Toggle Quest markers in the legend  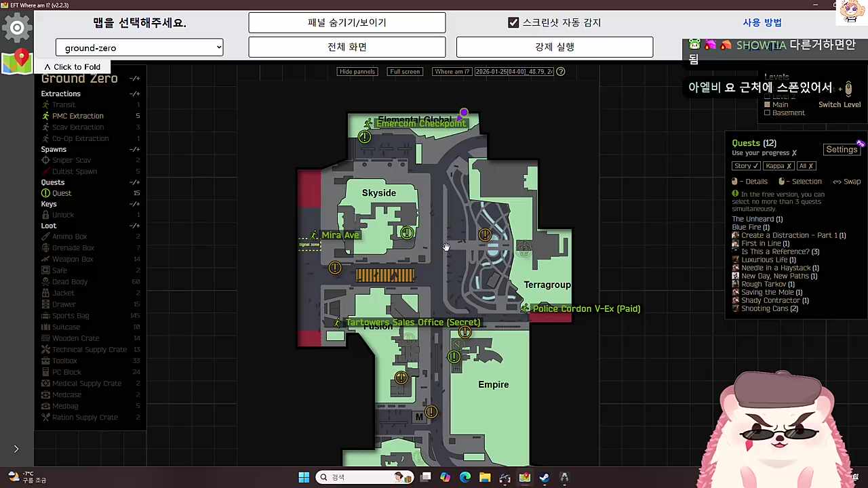coord(62,193)
